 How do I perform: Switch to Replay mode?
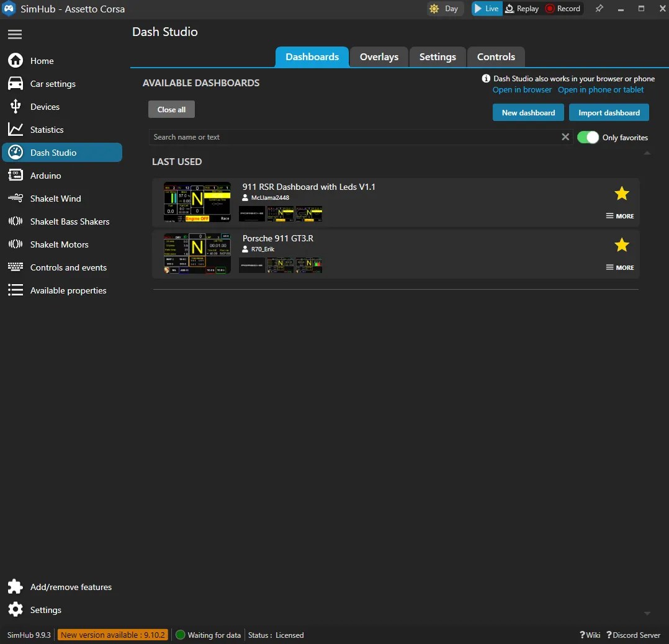point(523,9)
